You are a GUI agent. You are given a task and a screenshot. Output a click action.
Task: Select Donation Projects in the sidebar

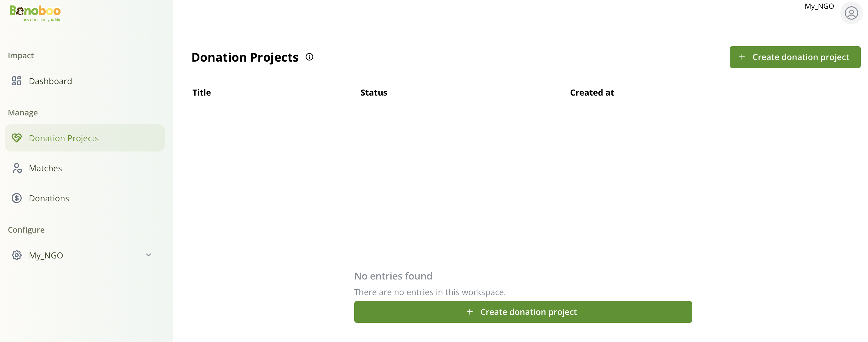[x=64, y=138]
